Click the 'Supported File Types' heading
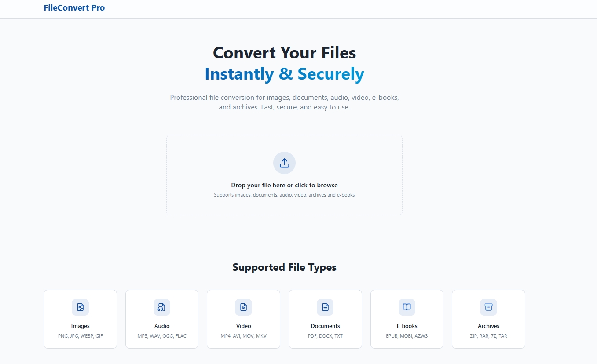The height and width of the screenshot is (364, 597). tap(284, 267)
